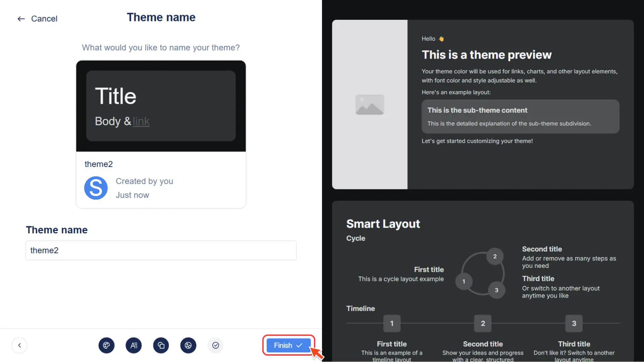
Task: Click the 'Hello' greeting text
Action: tap(429, 39)
